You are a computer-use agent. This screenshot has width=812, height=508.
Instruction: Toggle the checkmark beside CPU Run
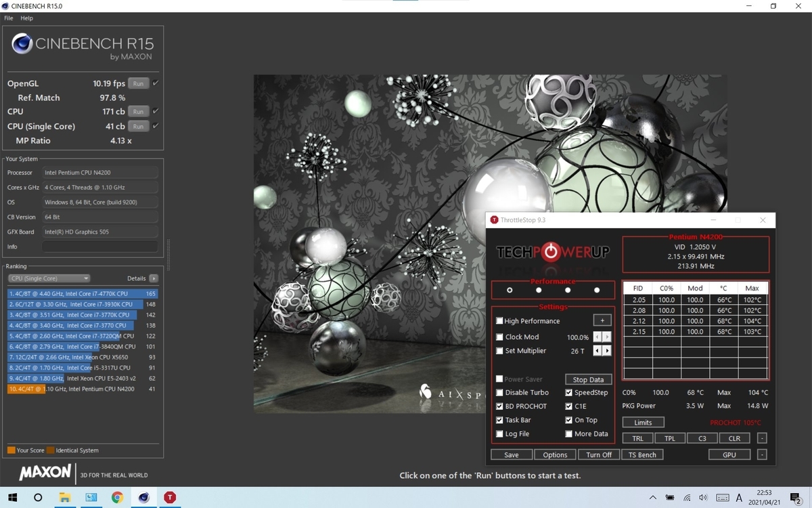click(156, 111)
